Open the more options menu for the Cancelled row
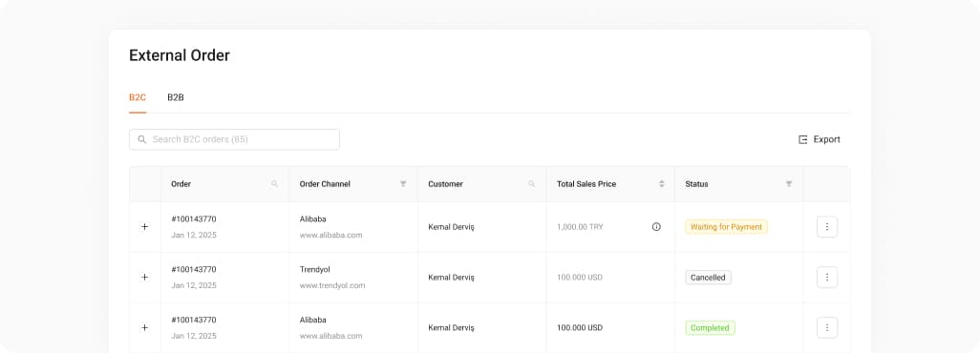980x353 pixels. click(x=827, y=277)
